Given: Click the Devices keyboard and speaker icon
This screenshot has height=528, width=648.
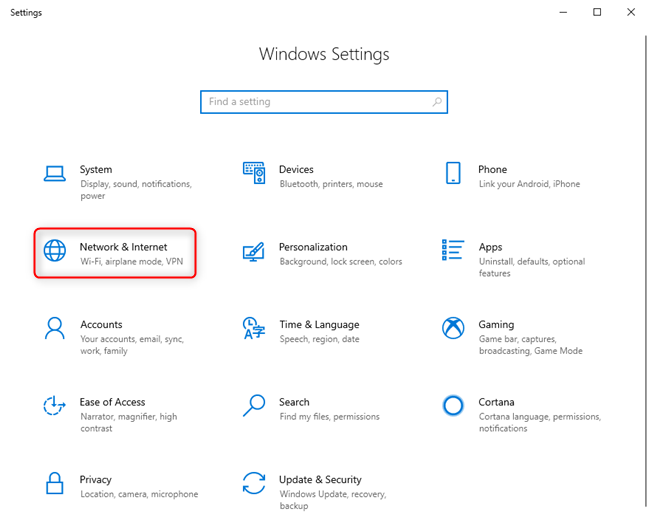Looking at the screenshot, I should 254,173.
